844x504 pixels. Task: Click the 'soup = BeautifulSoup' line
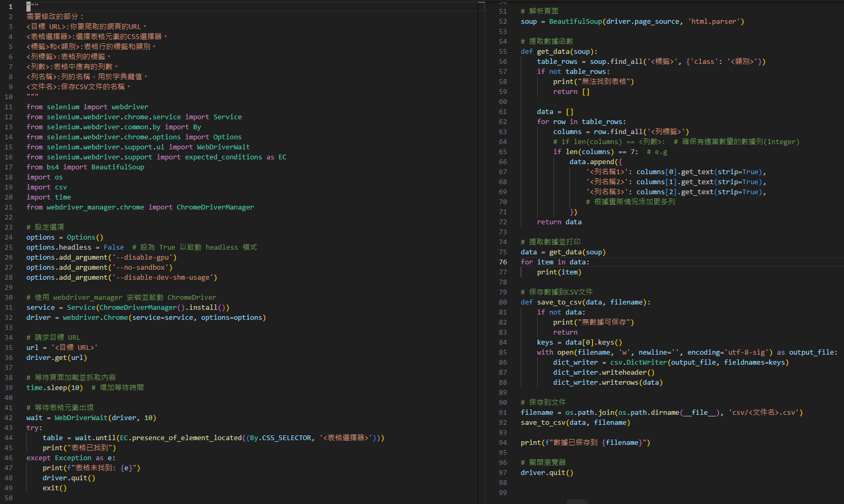click(632, 21)
